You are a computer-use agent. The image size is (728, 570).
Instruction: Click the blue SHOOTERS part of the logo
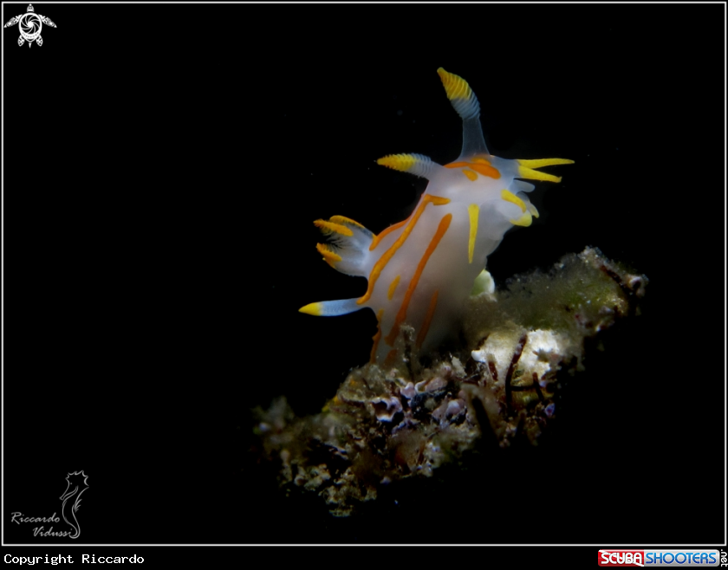click(x=680, y=559)
